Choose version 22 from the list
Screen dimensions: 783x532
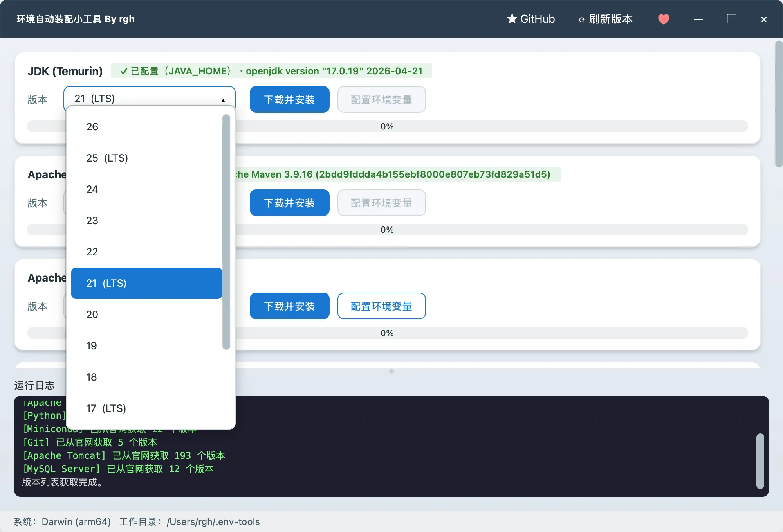(x=147, y=252)
